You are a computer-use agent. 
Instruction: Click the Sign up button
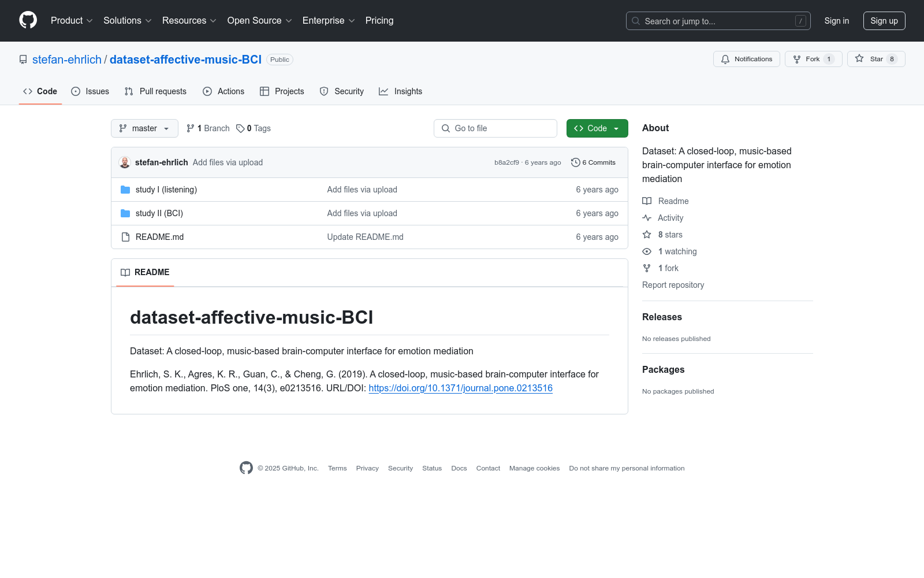[884, 21]
